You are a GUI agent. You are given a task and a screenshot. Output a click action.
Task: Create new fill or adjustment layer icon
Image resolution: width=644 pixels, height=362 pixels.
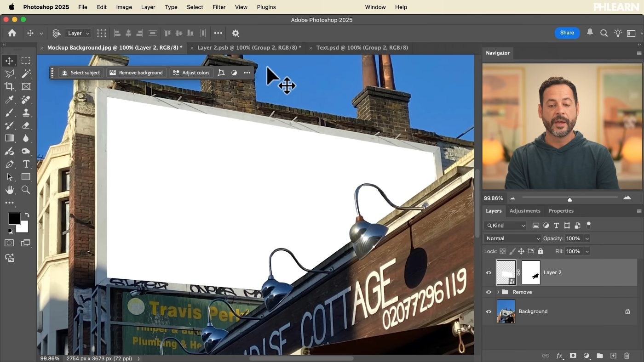tap(586, 356)
